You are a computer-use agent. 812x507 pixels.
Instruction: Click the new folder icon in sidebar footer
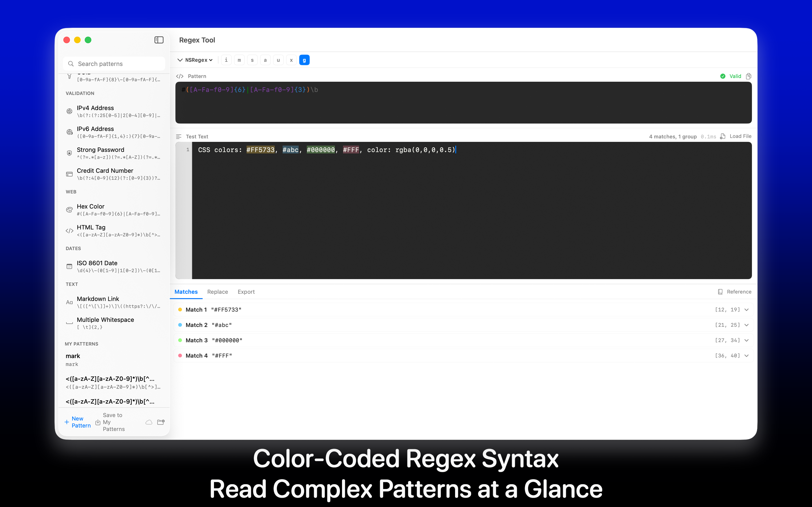(x=161, y=422)
